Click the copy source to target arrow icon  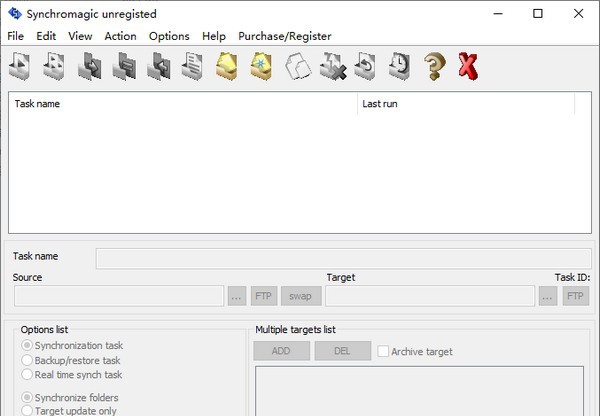click(x=89, y=67)
